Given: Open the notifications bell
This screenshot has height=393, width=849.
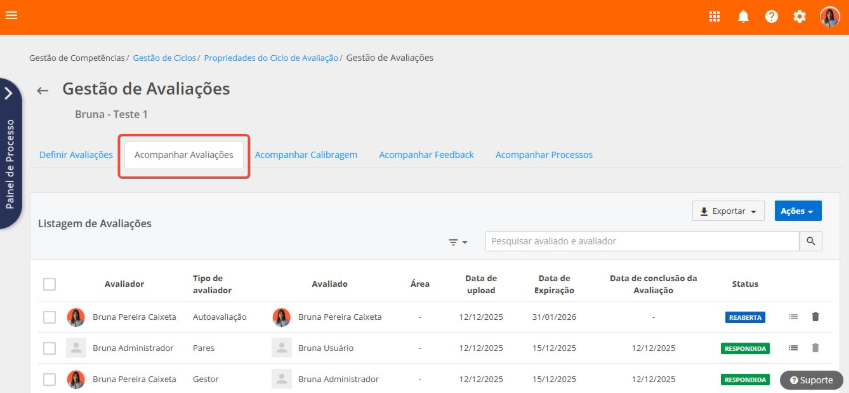Looking at the screenshot, I should pyautogui.click(x=743, y=17).
